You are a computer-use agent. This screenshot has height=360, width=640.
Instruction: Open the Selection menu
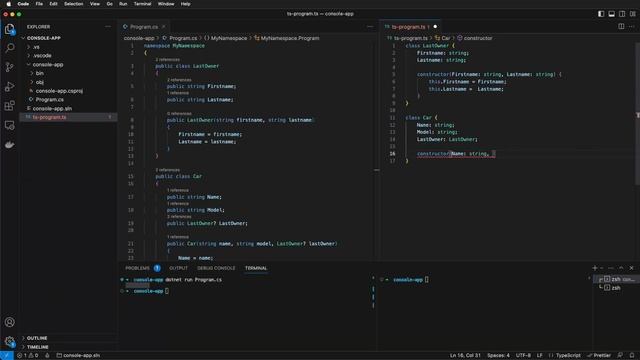tap(73, 4)
